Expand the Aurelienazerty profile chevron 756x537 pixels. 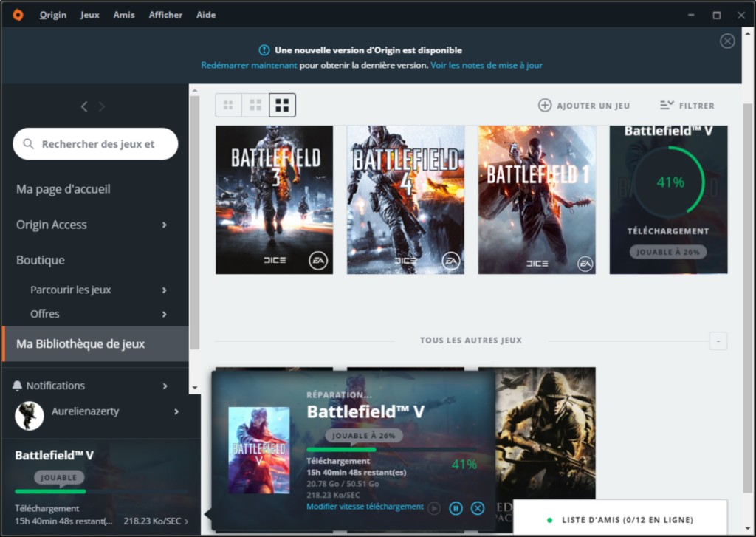[176, 411]
